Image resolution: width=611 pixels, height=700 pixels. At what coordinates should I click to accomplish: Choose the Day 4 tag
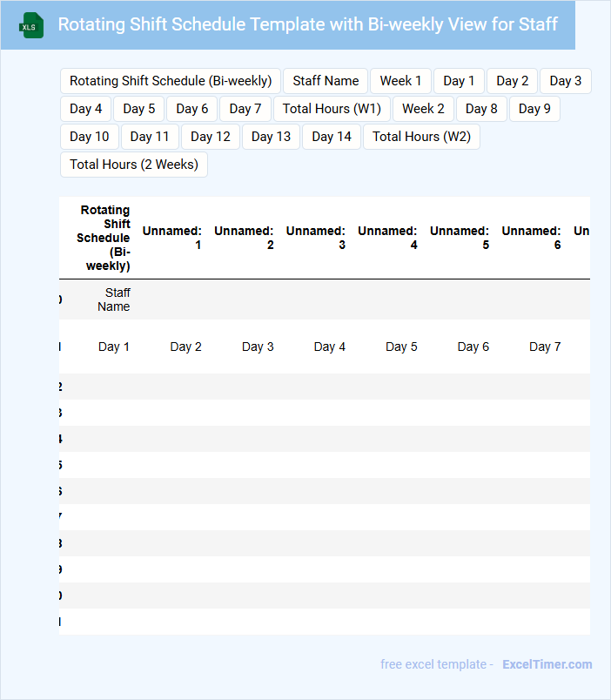pyautogui.click(x=85, y=109)
